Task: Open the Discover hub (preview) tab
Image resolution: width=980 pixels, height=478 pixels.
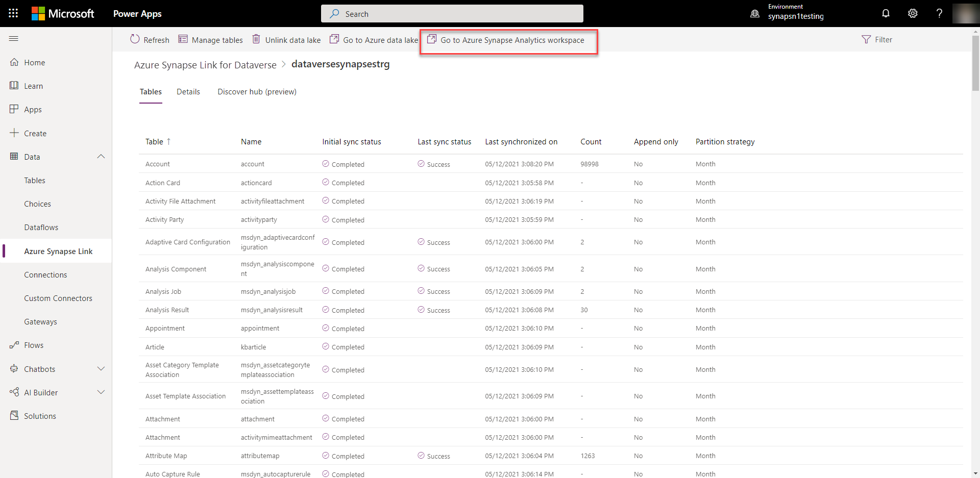Action: (x=257, y=92)
